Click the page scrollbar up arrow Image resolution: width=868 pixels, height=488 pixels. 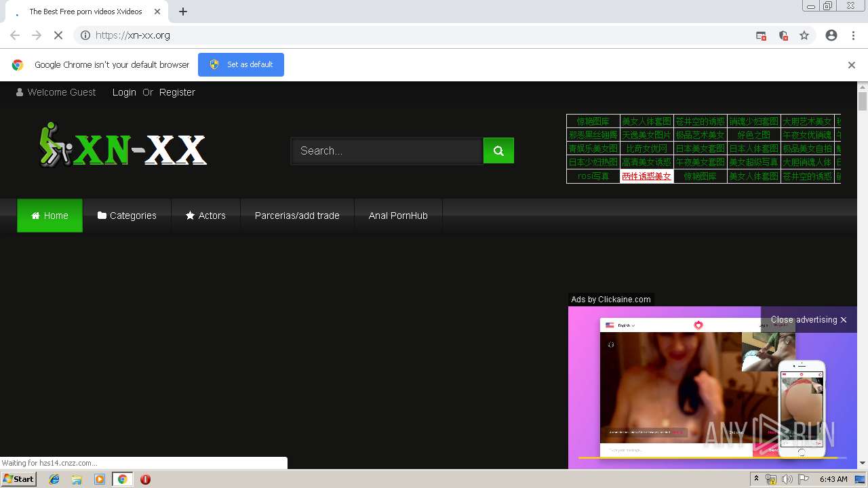(863, 87)
